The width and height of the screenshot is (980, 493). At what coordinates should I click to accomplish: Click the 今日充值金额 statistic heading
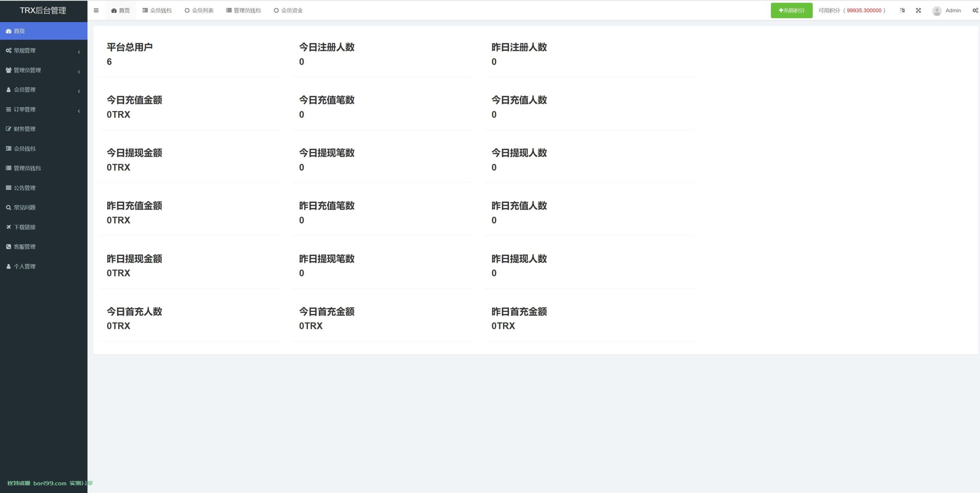click(134, 100)
